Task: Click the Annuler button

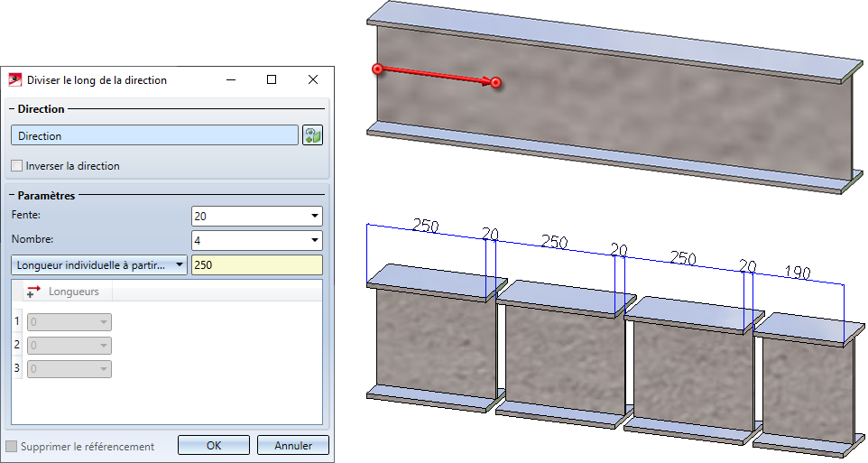Action: (293, 445)
